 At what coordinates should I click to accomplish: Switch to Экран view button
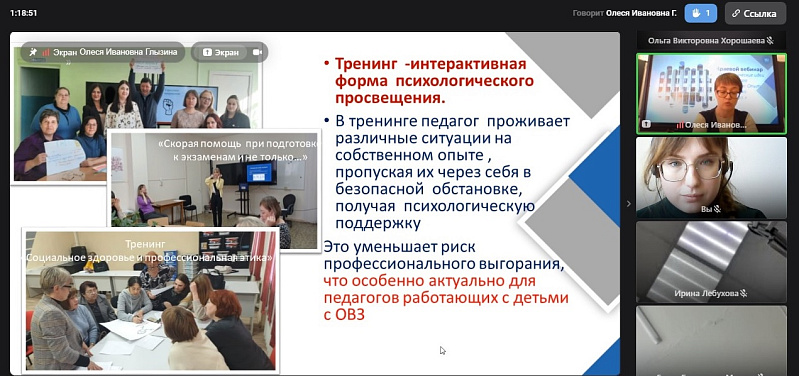tap(220, 52)
